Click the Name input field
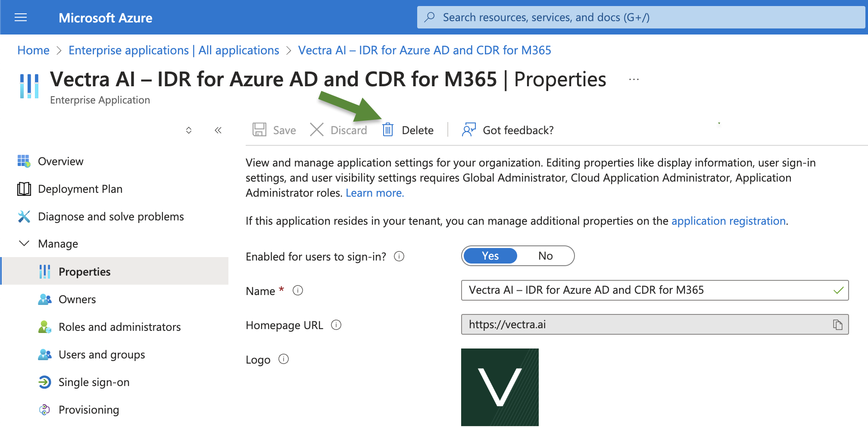This screenshot has height=427, width=868. 646,290
